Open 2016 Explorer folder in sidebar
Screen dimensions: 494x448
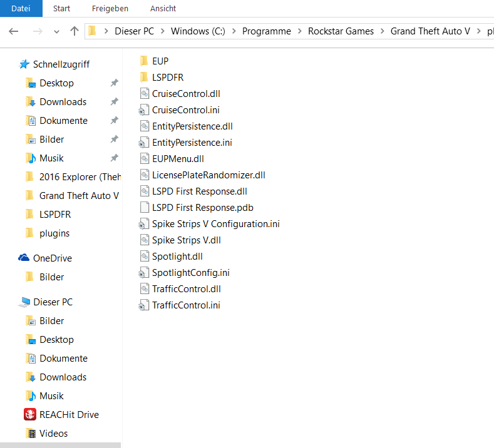[x=80, y=177]
